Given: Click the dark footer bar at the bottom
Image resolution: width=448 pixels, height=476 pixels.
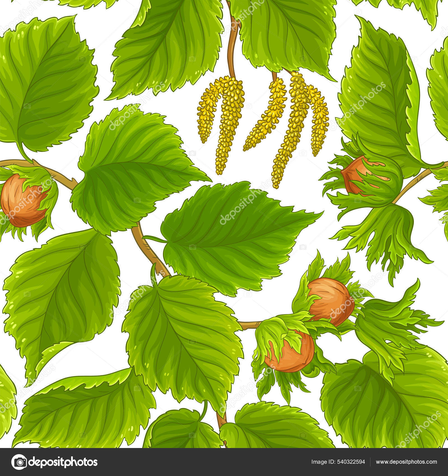Looking at the screenshot, I should 224,463.
